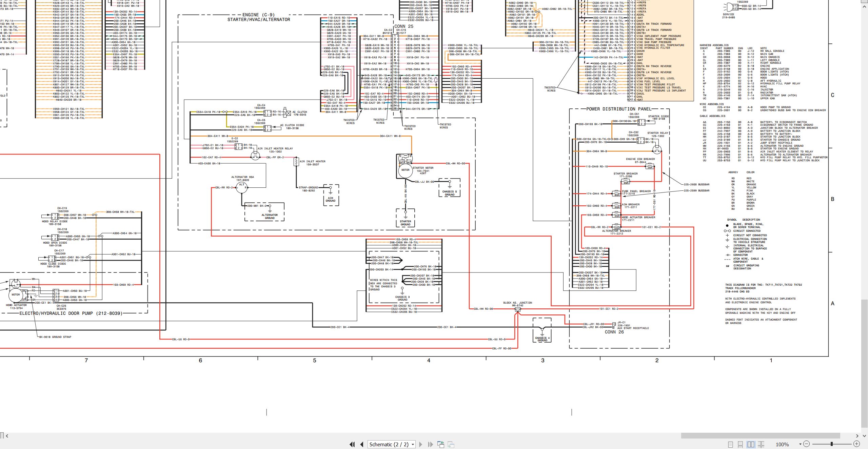
Task: Click the ALTERNATOR BREAKER label
Action: click(616, 231)
